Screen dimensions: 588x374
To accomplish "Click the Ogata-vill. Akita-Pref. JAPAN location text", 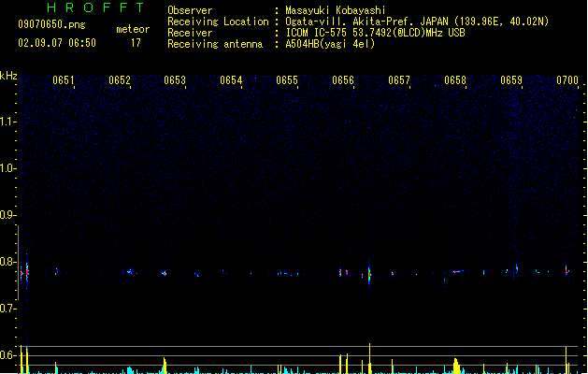I will (417, 22).
